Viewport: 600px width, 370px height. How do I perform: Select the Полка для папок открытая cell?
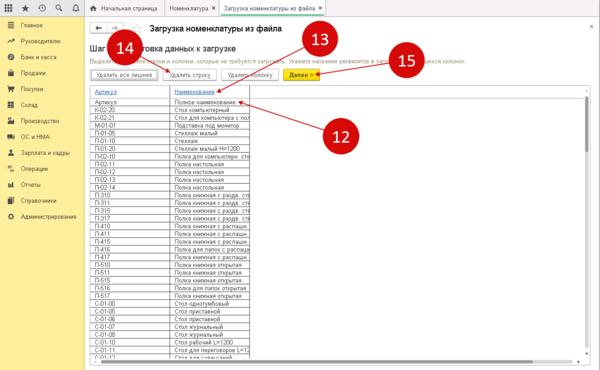[x=210, y=288]
